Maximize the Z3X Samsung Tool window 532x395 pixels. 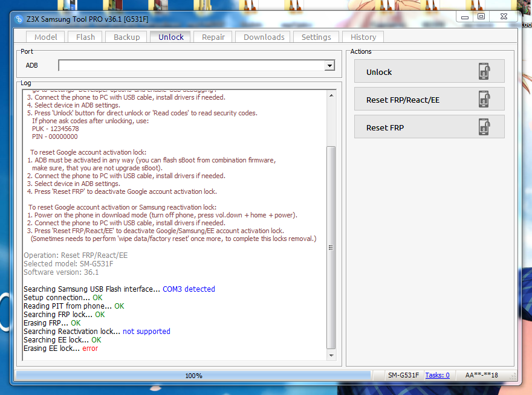481,17
